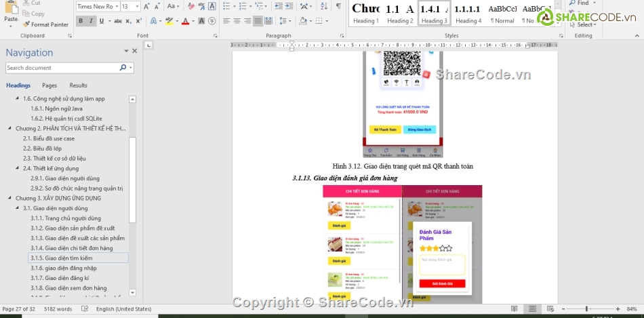Screen dimensions: 644x318
Task: Click the red font color swatch
Action: point(185,21)
